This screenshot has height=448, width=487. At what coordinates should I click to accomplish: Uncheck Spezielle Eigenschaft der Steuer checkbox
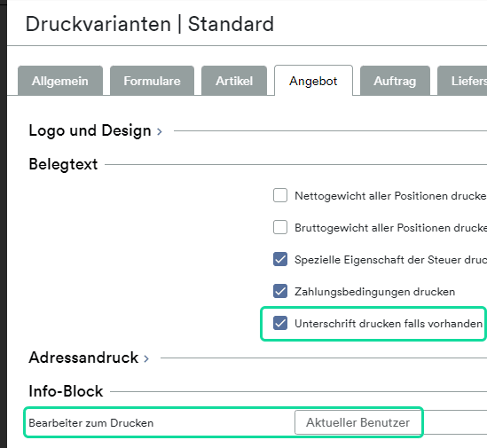pos(280,259)
